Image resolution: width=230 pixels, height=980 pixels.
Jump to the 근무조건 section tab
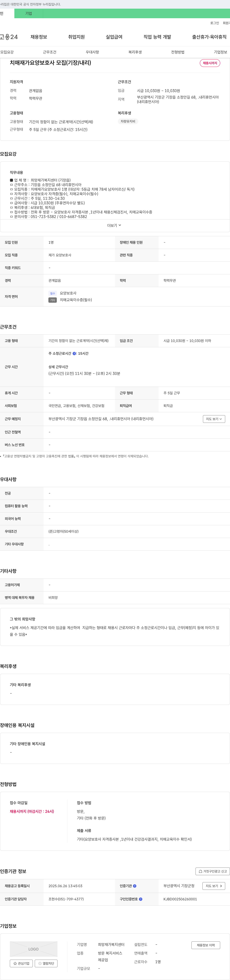point(49,52)
